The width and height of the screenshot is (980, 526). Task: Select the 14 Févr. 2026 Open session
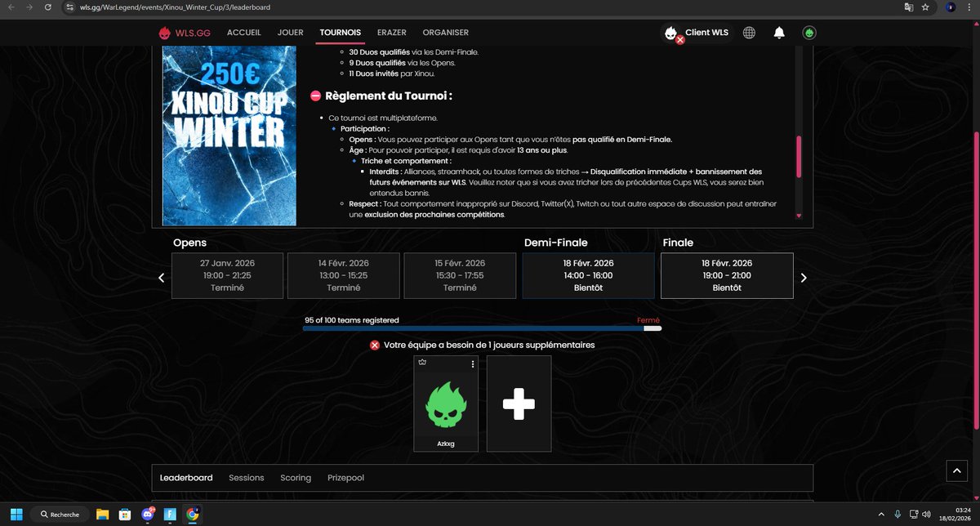click(344, 276)
